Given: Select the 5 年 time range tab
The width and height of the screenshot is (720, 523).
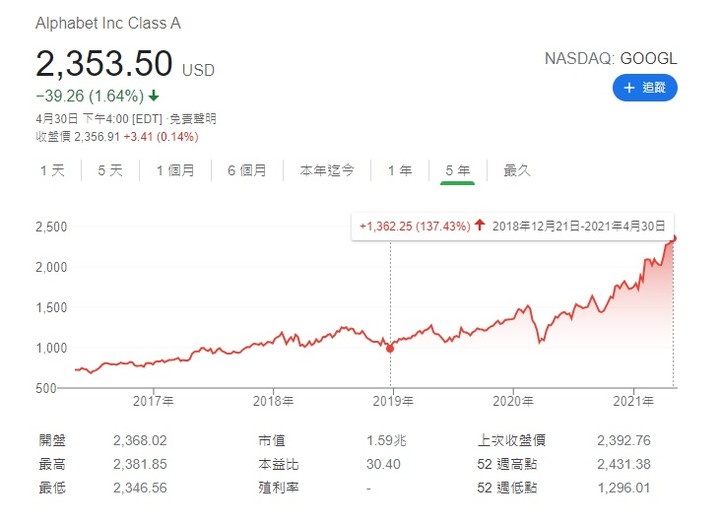Looking at the screenshot, I should (x=457, y=170).
